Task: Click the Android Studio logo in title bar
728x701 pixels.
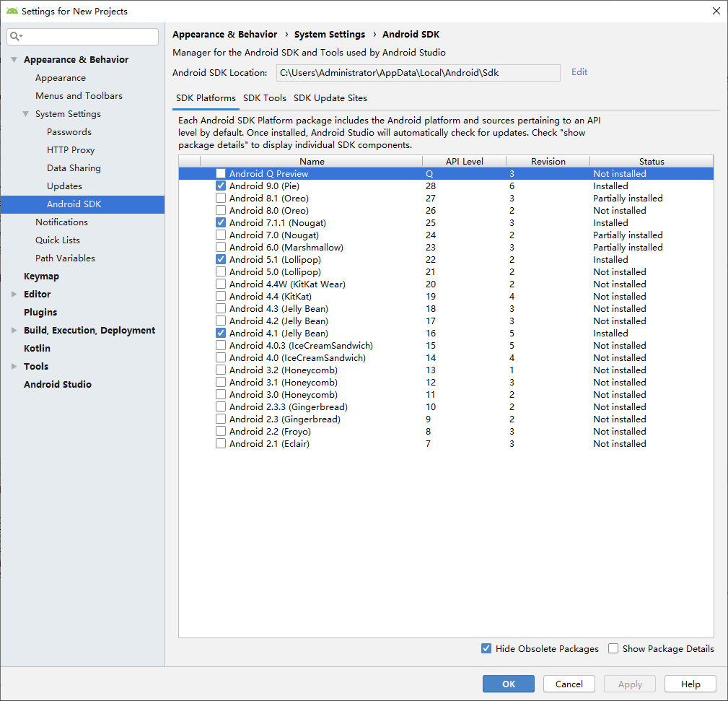Action: (x=12, y=11)
